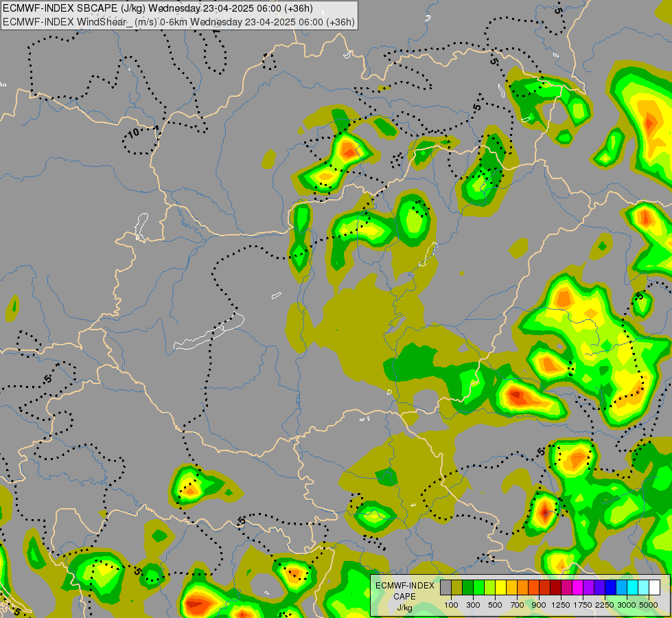This screenshot has width=672, height=618.
Task: Pick the pure yellow swatch in the legend
Action: tap(500, 587)
